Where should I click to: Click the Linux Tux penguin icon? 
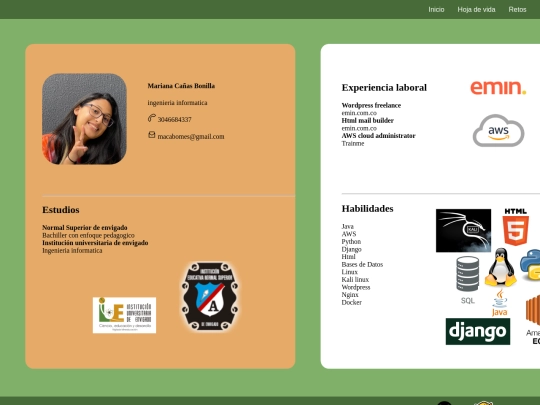501,267
